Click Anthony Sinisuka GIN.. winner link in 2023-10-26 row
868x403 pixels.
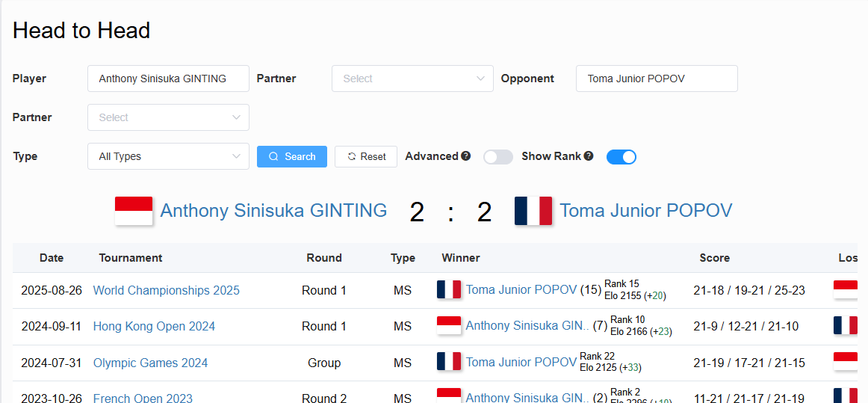pyautogui.click(x=527, y=397)
